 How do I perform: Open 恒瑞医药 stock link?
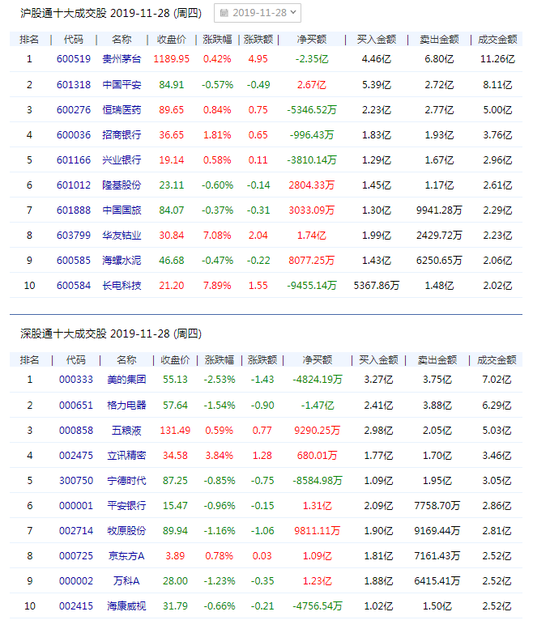[x=122, y=110]
